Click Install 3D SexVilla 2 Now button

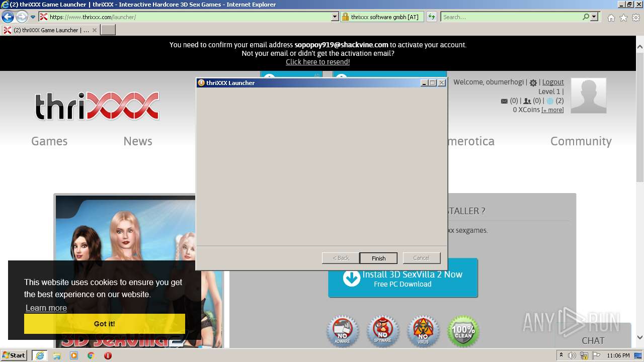(x=403, y=278)
